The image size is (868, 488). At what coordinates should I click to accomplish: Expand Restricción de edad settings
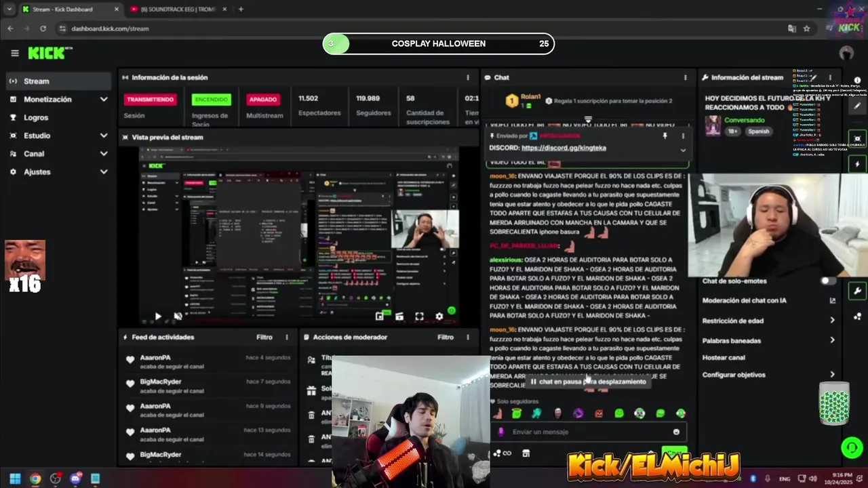[x=769, y=321]
